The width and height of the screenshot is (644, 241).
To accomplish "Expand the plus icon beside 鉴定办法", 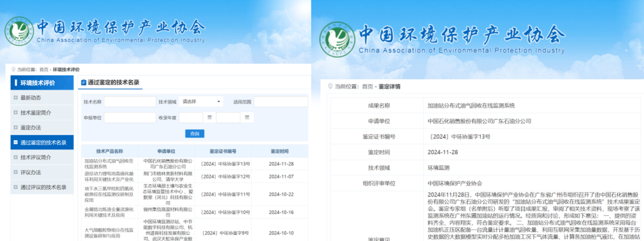I will point(16,128).
